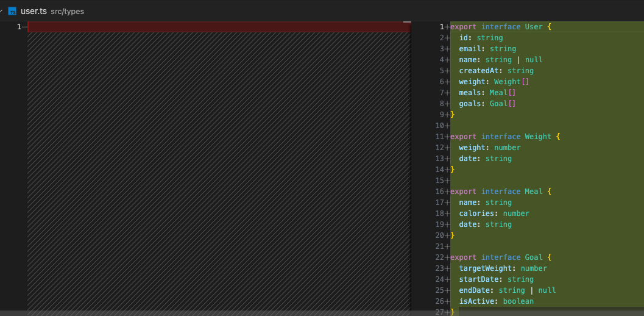This screenshot has height=316, width=644.
Task: Click the 'createdAt: string' line
Action: pos(496,71)
